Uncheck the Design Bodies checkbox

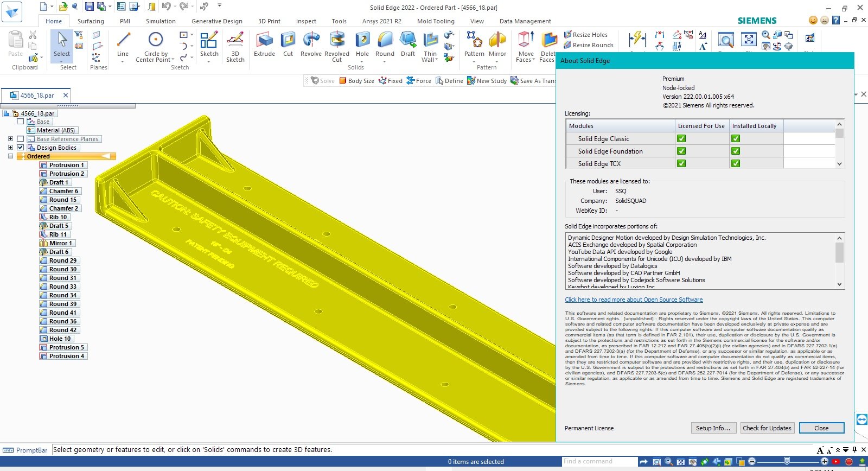click(20, 148)
